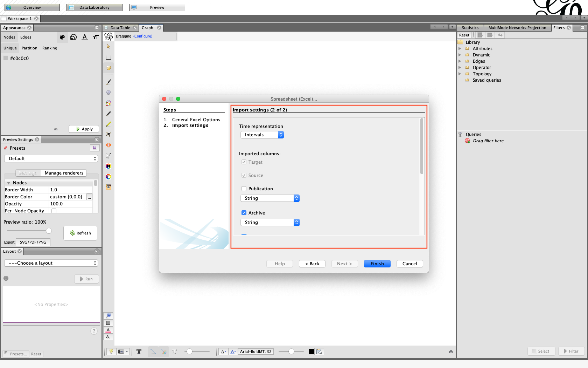The height and width of the screenshot is (368, 588).
Task: Click the camera icon in left toolbar
Action: 108,187
